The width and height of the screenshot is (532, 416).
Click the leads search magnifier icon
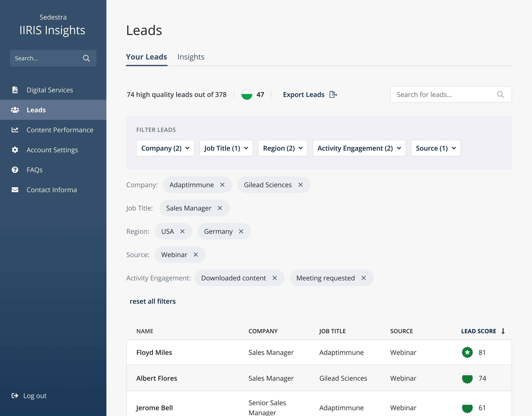point(500,94)
